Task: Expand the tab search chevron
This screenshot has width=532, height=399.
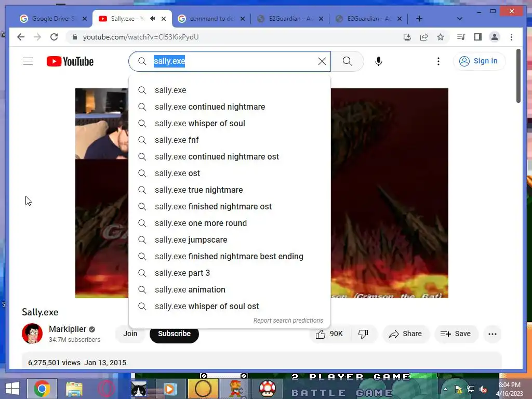Action: (459, 19)
